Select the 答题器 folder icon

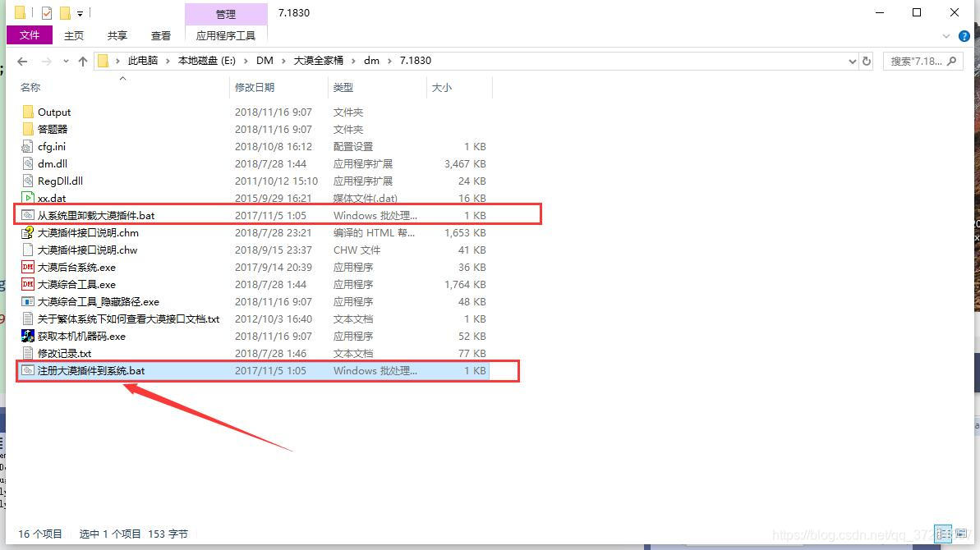pyautogui.click(x=27, y=129)
